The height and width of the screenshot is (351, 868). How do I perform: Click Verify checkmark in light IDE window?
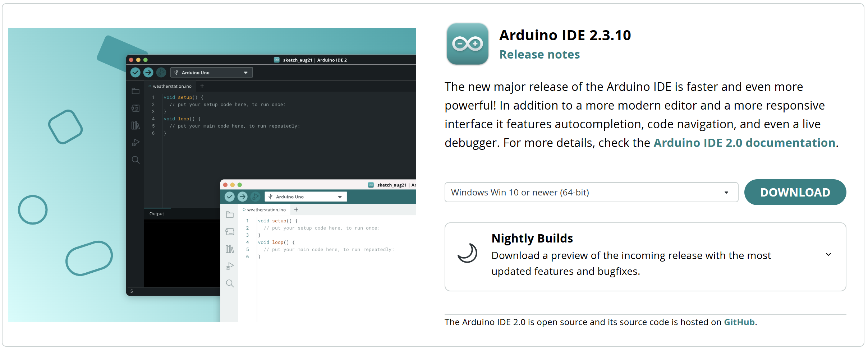(230, 197)
